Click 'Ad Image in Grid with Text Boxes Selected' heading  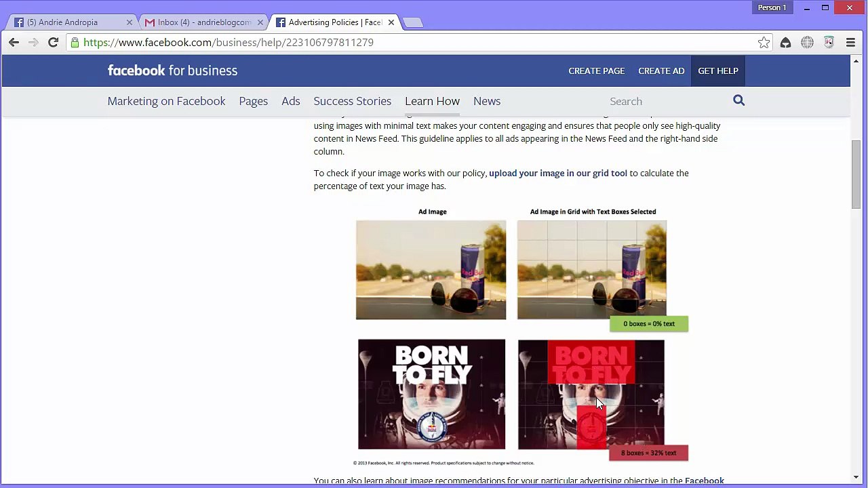[593, 211]
